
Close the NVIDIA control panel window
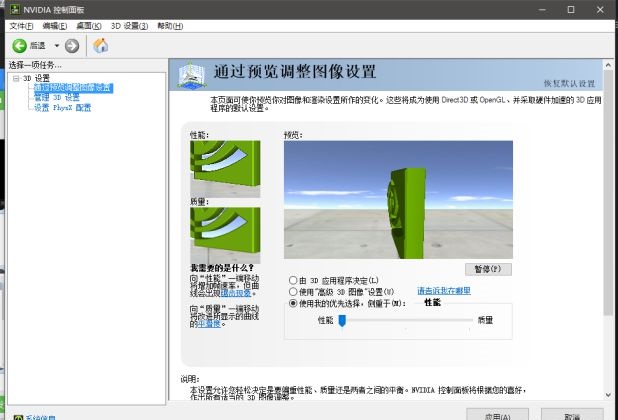click(x=600, y=9)
